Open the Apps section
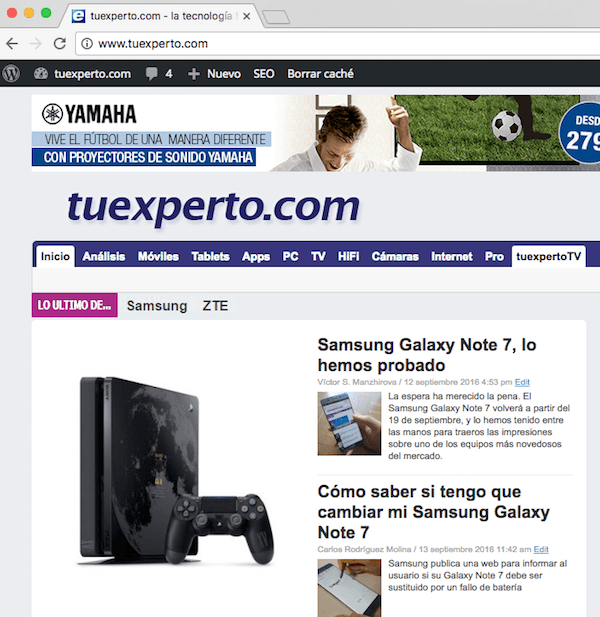The width and height of the screenshot is (600, 617). [256, 257]
